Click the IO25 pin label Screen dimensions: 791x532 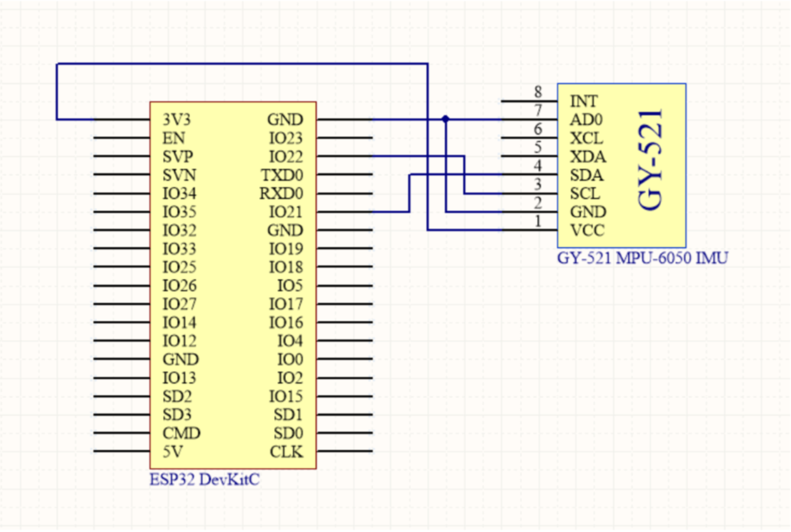pyautogui.click(x=179, y=267)
